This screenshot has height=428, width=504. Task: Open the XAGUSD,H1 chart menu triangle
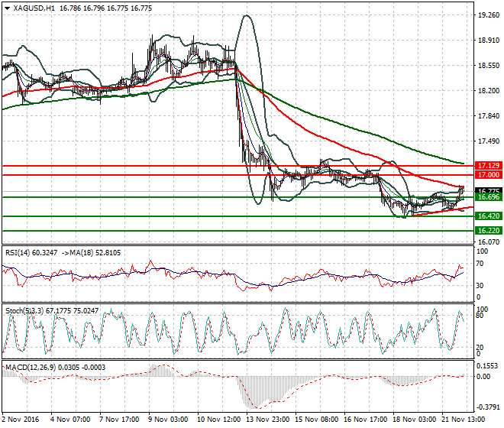[x=8, y=8]
